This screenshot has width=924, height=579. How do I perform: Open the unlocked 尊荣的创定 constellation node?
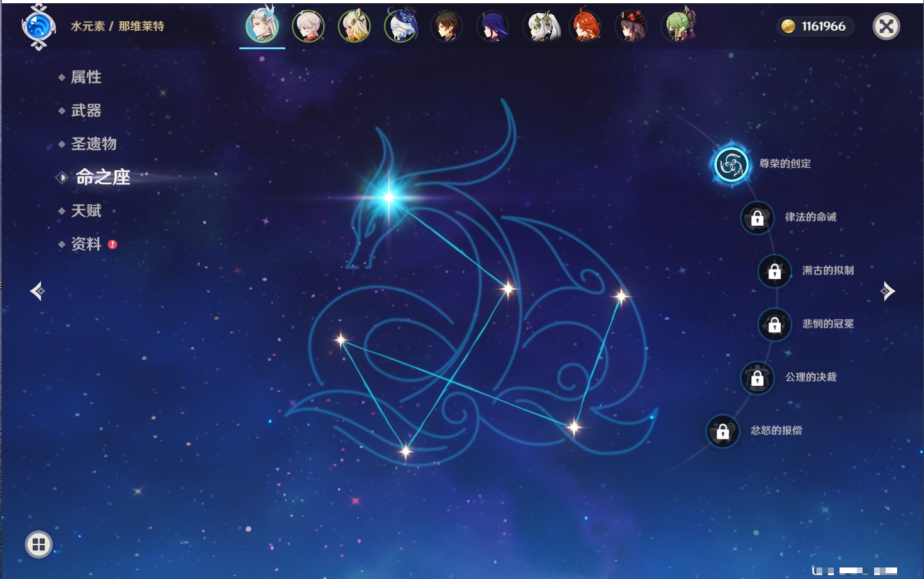[x=731, y=164]
